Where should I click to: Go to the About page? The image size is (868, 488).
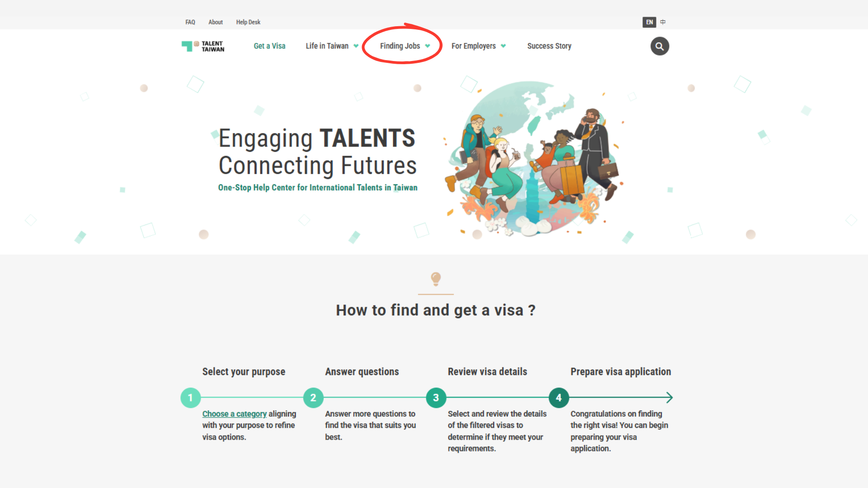(x=216, y=22)
